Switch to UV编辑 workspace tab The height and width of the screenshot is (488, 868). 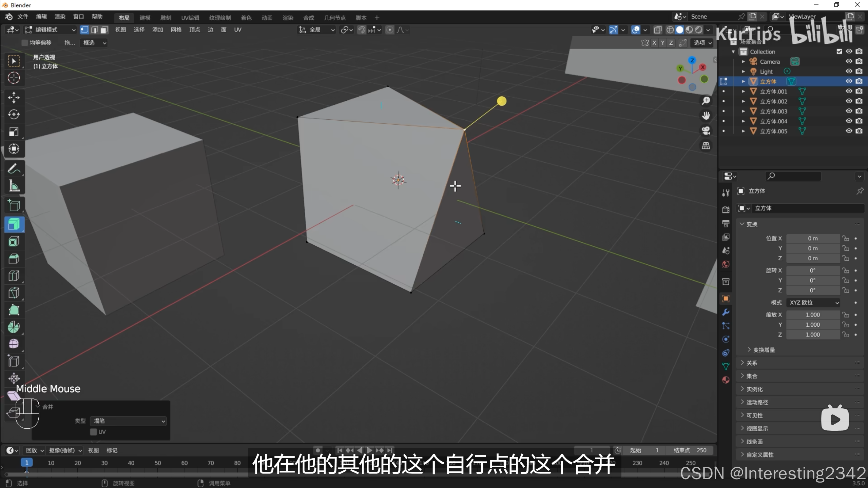click(190, 18)
